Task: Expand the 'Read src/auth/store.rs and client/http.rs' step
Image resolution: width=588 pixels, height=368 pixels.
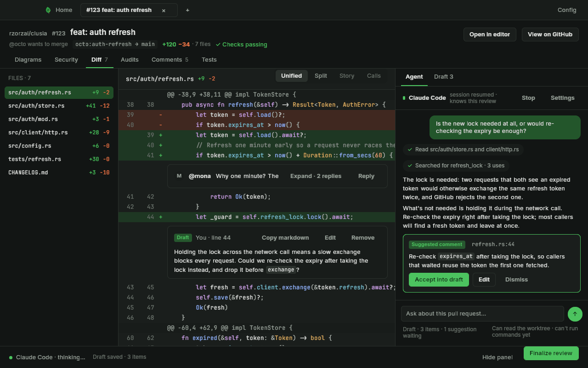Action: pos(463,149)
